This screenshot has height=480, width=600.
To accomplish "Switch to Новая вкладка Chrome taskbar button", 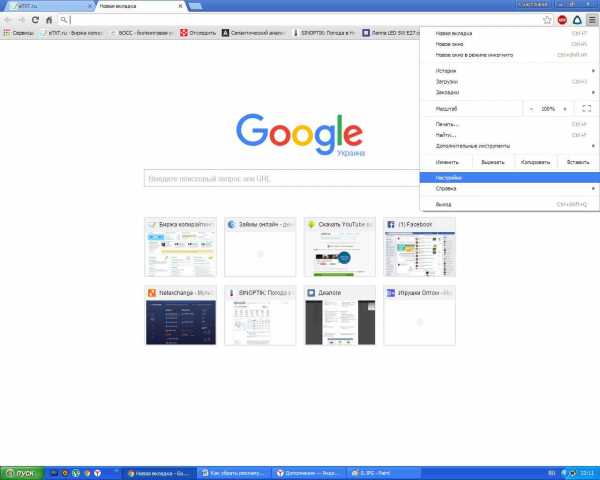I will [x=159, y=473].
